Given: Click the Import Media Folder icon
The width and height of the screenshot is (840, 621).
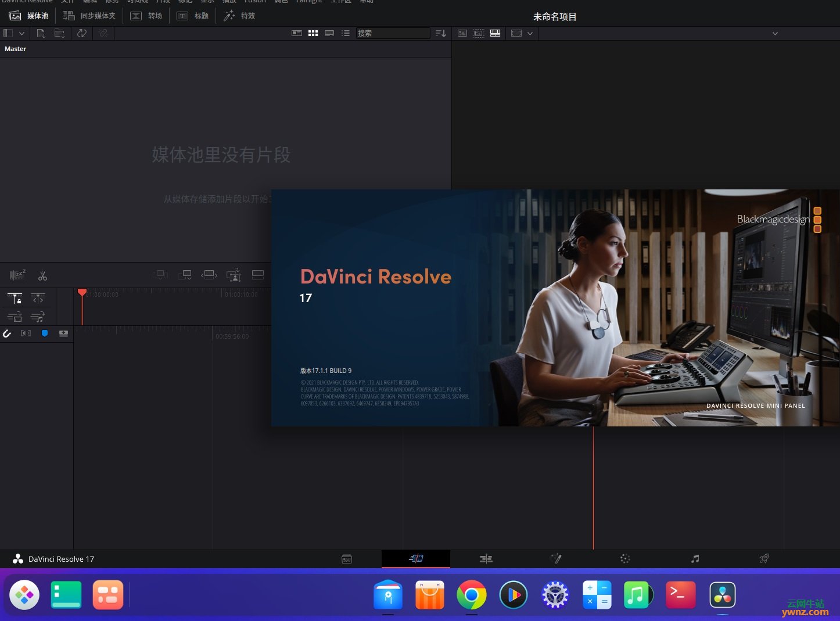Looking at the screenshot, I should point(59,33).
